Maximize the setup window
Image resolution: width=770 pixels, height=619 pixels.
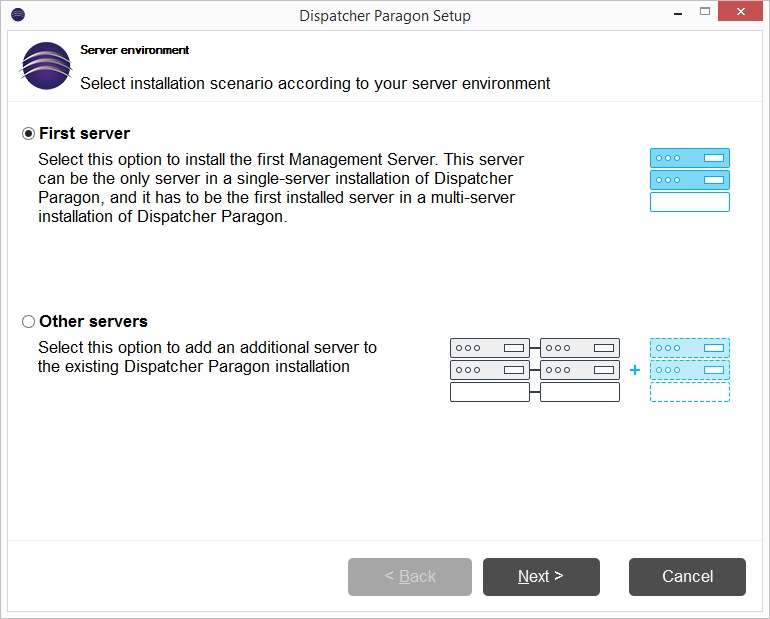(705, 12)
